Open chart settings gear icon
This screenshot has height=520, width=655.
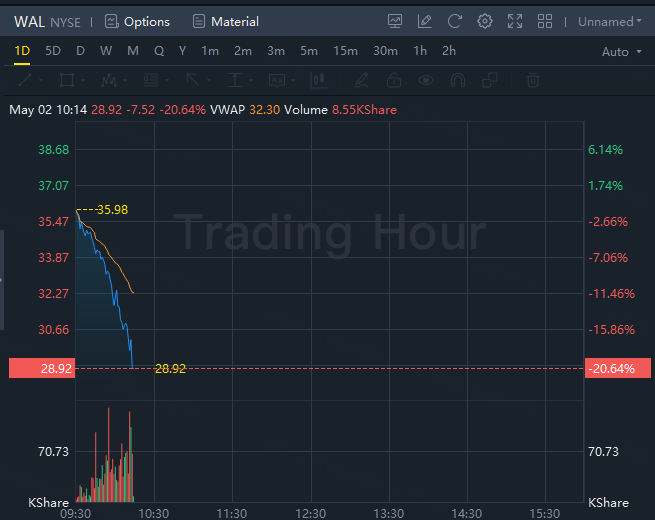pyautogui.click(x=485, y=21)
